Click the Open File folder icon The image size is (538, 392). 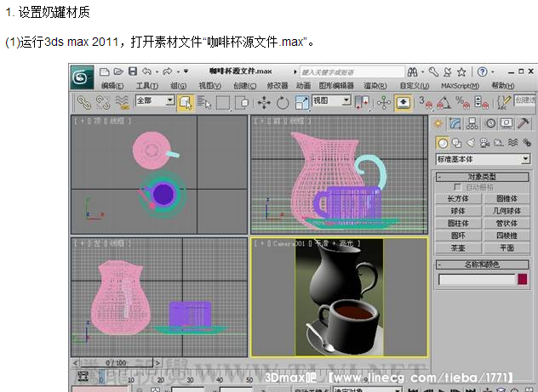[x=118, y=71]
